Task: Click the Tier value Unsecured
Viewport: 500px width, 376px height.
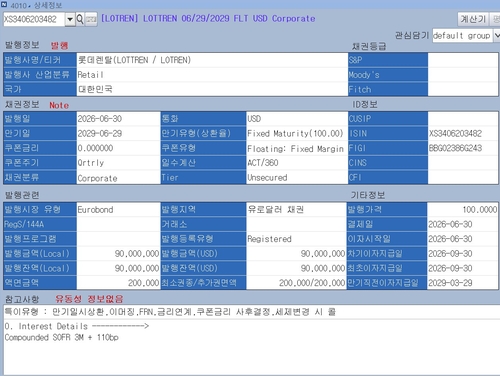Action: pos(267,177)
